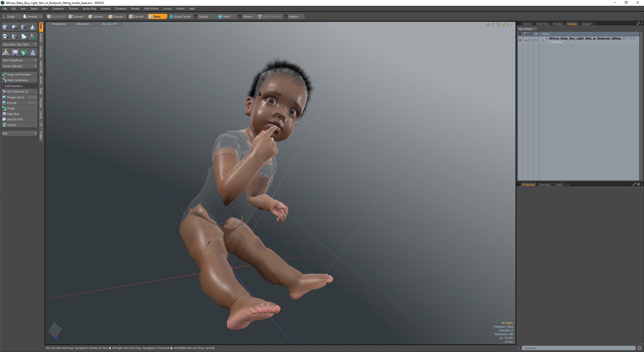
Task: Select the tapered grid tool icon
Action: click(x=33, y=53)
